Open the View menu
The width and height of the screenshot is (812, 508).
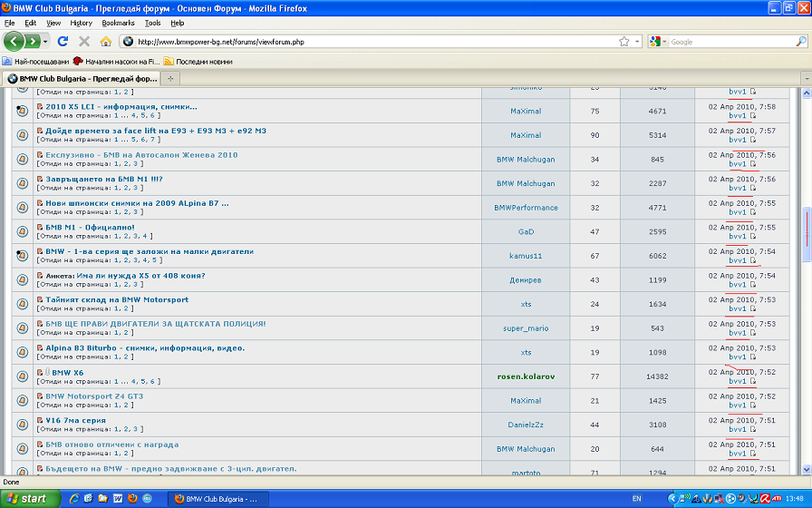53,23
